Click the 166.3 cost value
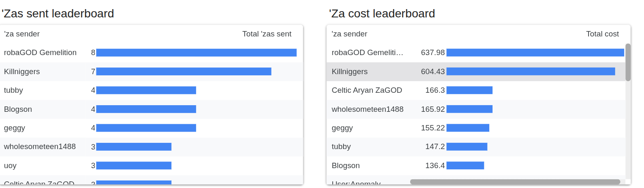Viewport: 644px width, 188px height. point(435,90)
